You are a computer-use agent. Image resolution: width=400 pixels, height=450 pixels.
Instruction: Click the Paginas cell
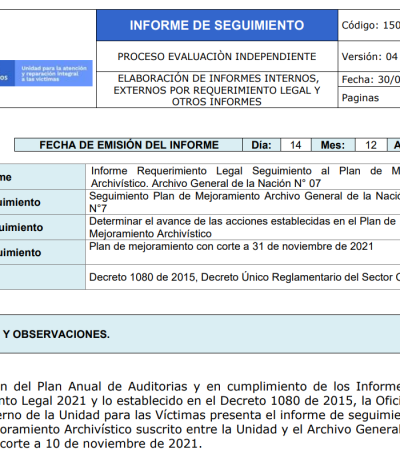tap(369, 98)
